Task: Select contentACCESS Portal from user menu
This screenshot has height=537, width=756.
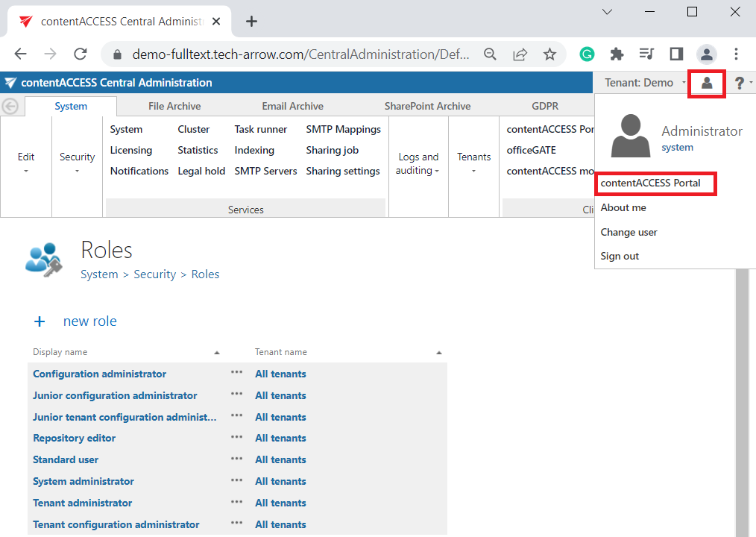Action: pos(651,183)
